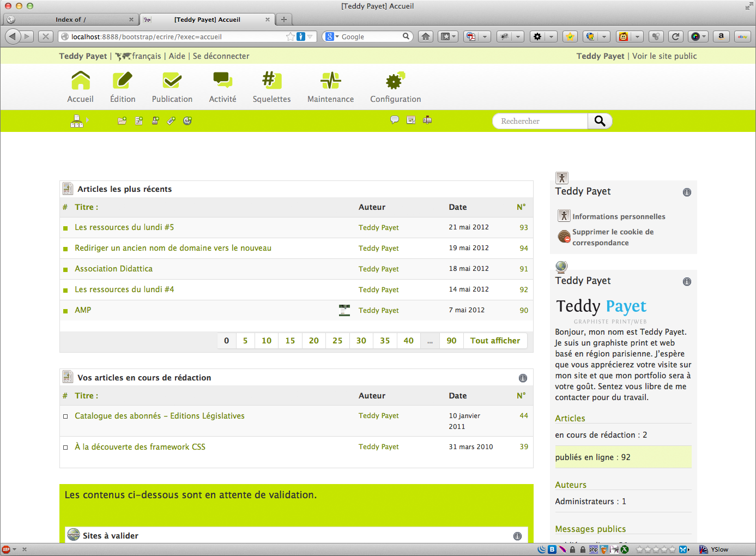Open the Publication menu
This screenshot has height=556, width=756.
pos(172,87)
